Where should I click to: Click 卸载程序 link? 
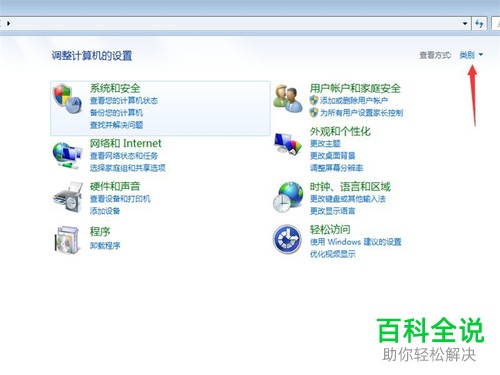[105, 246]
